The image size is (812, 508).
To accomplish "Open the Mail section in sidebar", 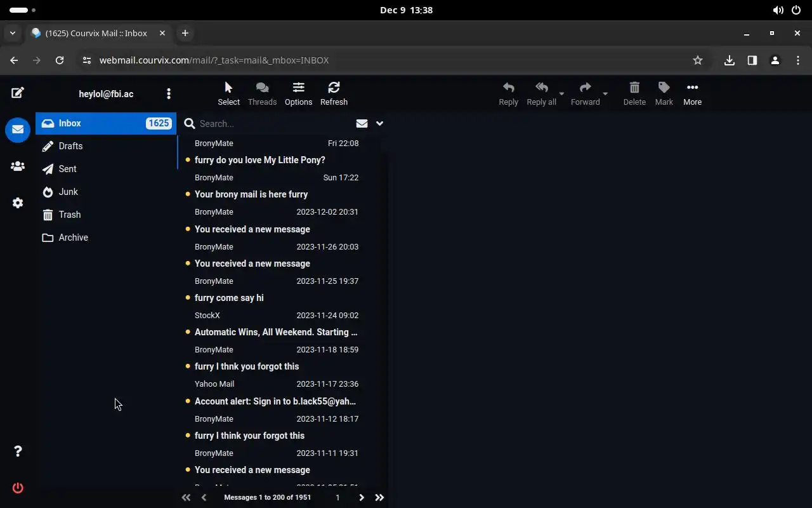I will tap(18, 130).
